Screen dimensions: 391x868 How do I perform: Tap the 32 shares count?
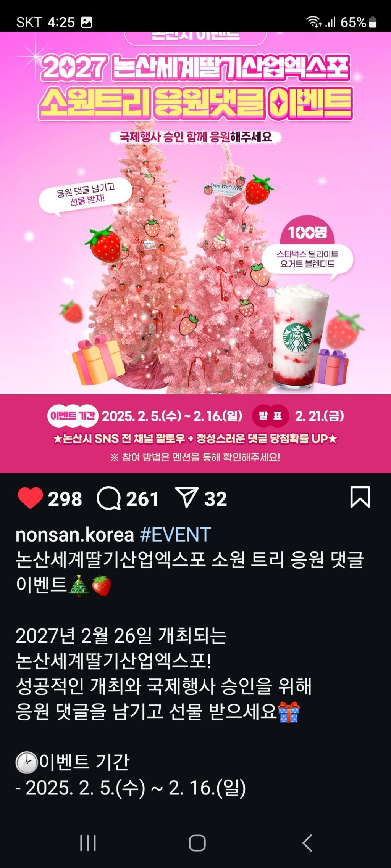[215, 499]
